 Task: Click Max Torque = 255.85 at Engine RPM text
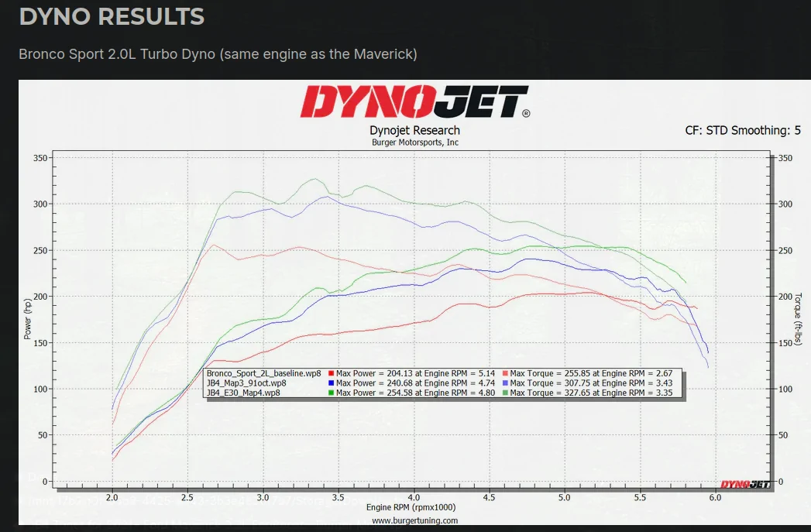pyautogui.click(x=591, y=373)
